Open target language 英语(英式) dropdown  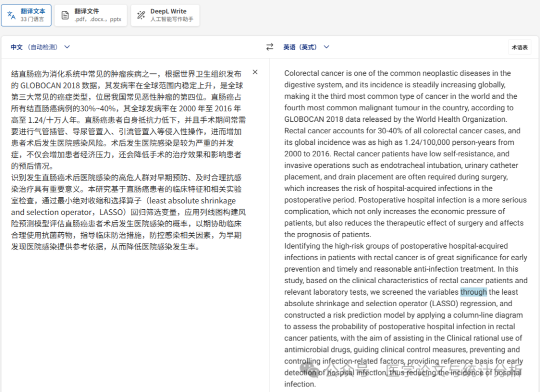point(306,47)
